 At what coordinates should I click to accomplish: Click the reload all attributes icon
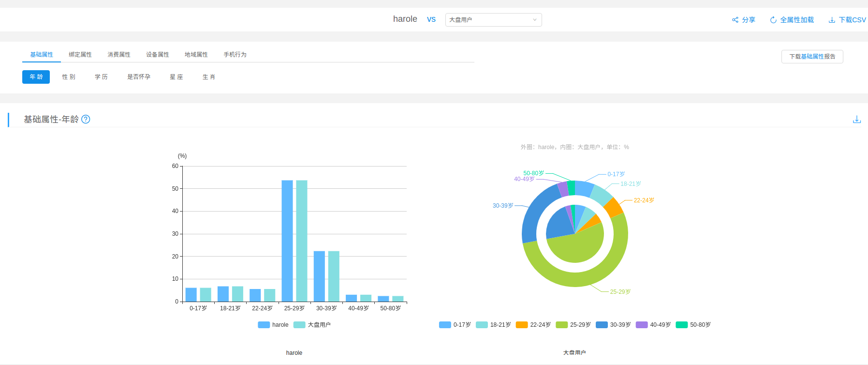[773, 20]
